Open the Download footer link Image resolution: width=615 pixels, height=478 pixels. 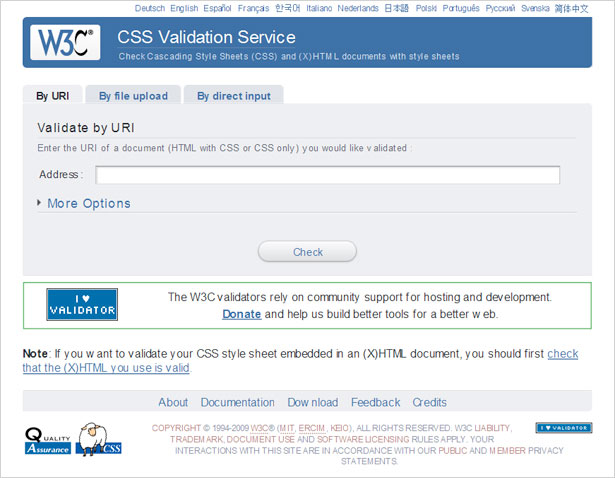point(313,402)
